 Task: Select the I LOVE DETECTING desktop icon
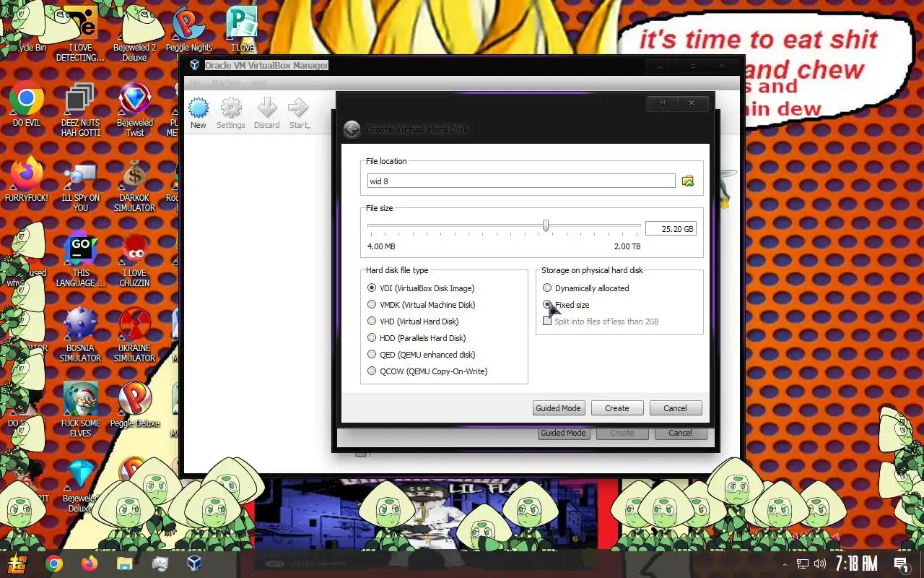80,34
